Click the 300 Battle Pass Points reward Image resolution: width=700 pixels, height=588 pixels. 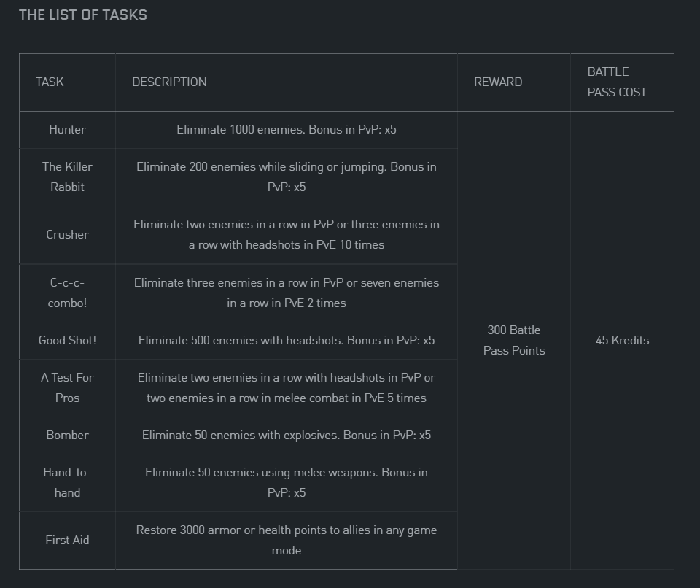[514, 340]
